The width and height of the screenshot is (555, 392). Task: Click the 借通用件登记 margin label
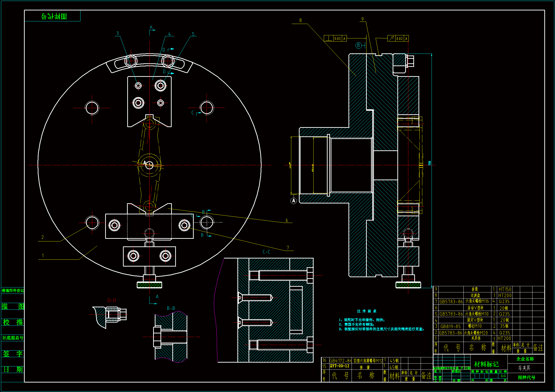click(x=13, y=291)
